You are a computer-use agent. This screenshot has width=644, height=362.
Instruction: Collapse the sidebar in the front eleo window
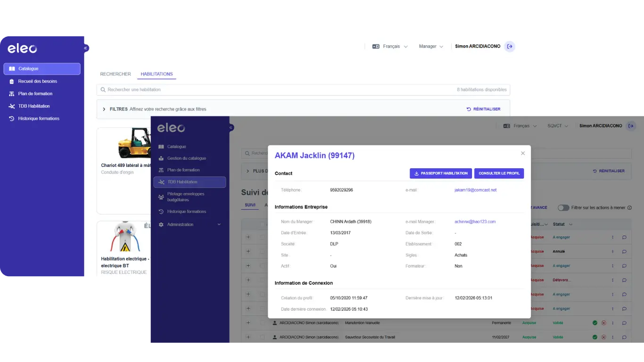click(231, 128)
